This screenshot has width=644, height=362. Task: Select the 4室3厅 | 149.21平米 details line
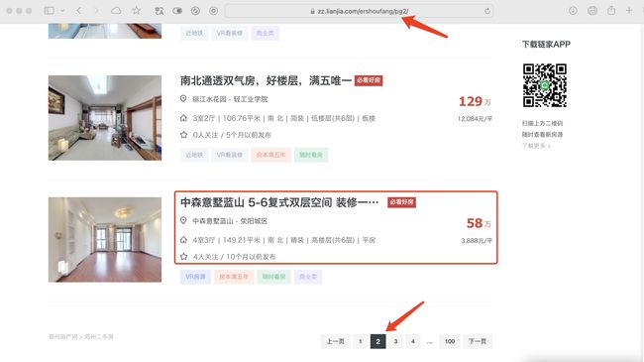[284, 240]
